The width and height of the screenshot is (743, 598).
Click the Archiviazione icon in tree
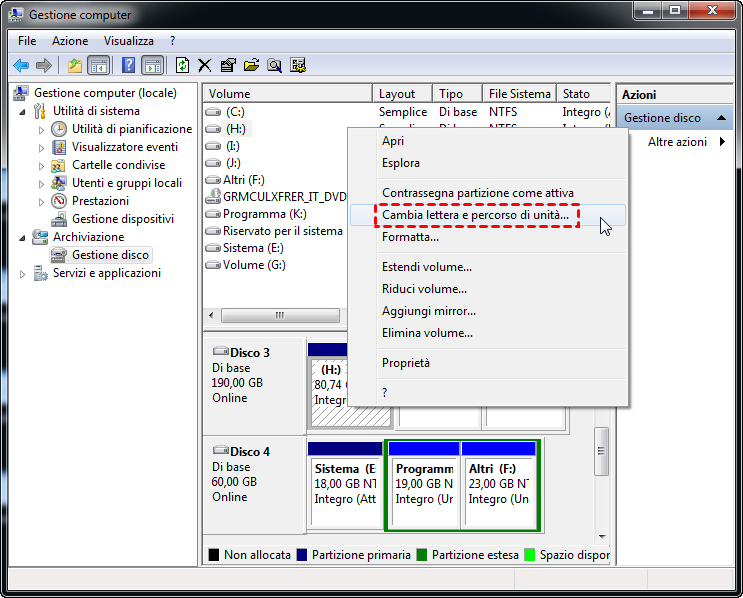[x=40, y=237]
